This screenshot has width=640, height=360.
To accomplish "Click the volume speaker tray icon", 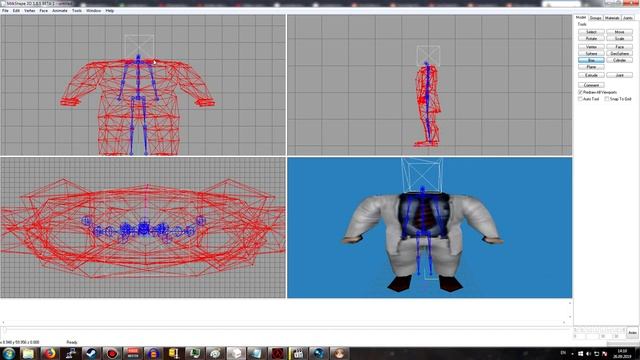I will click(x=588, y=354).
